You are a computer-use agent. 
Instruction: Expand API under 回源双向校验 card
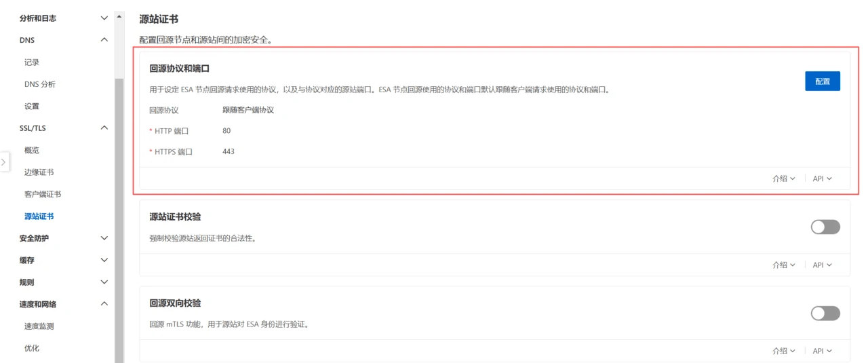tap(822, 351)
